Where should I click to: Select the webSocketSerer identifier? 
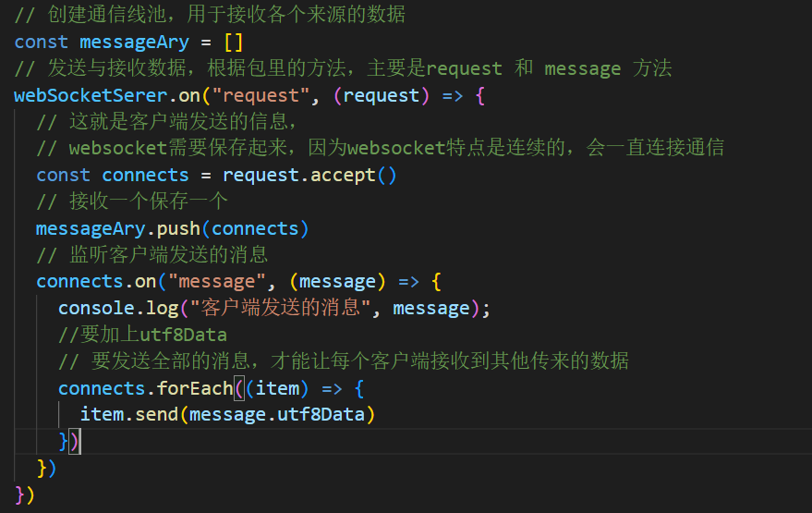pyautogui.click(x=91, y=95)
